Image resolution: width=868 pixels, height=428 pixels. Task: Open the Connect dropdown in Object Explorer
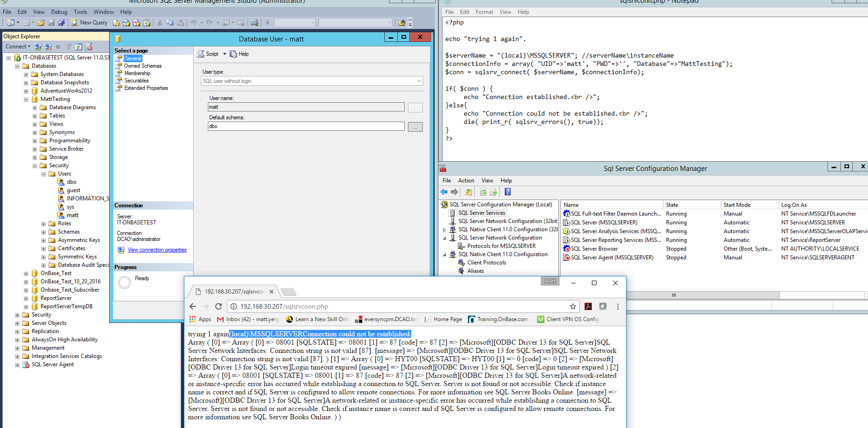point(18,47)
